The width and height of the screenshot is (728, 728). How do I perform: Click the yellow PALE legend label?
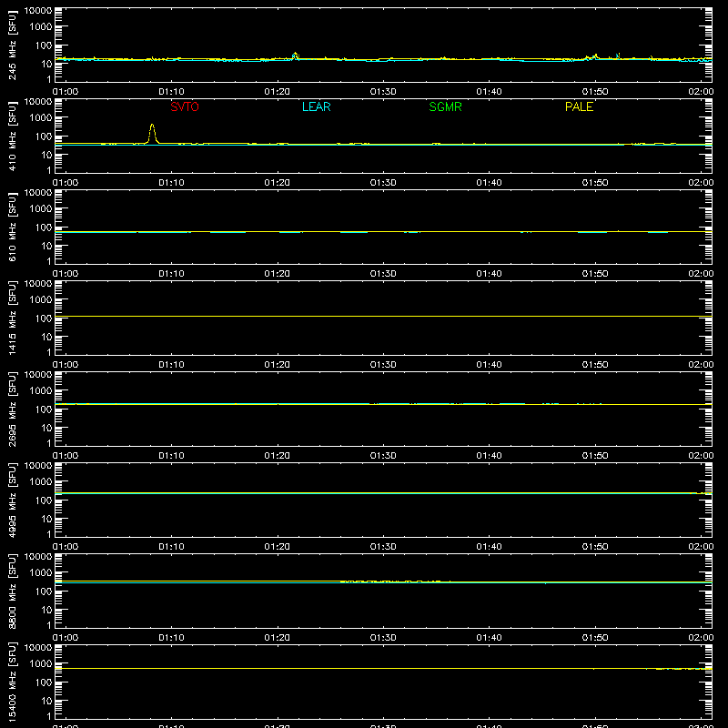tap(579, 106)
